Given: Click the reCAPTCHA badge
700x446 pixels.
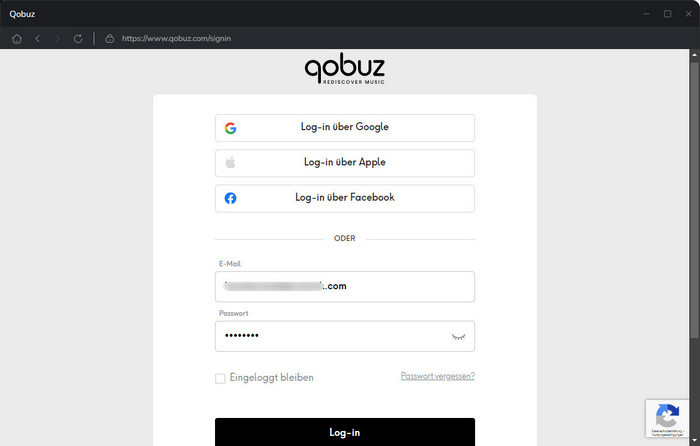Looking at the screenshot, I should (667, 418).
